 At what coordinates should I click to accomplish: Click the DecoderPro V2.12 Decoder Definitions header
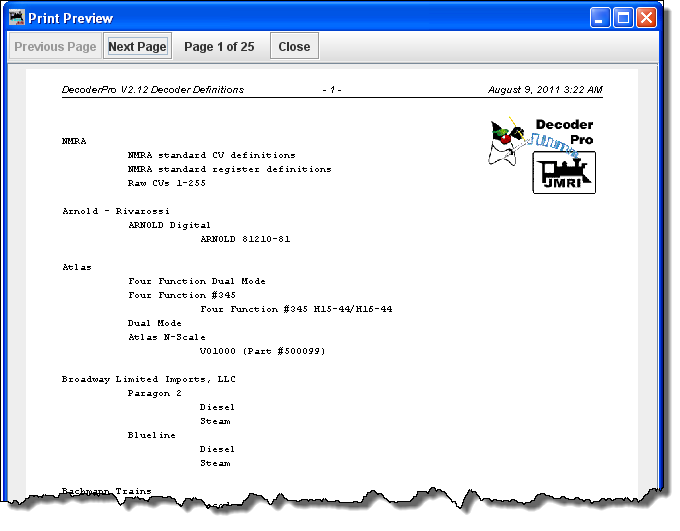153,90
